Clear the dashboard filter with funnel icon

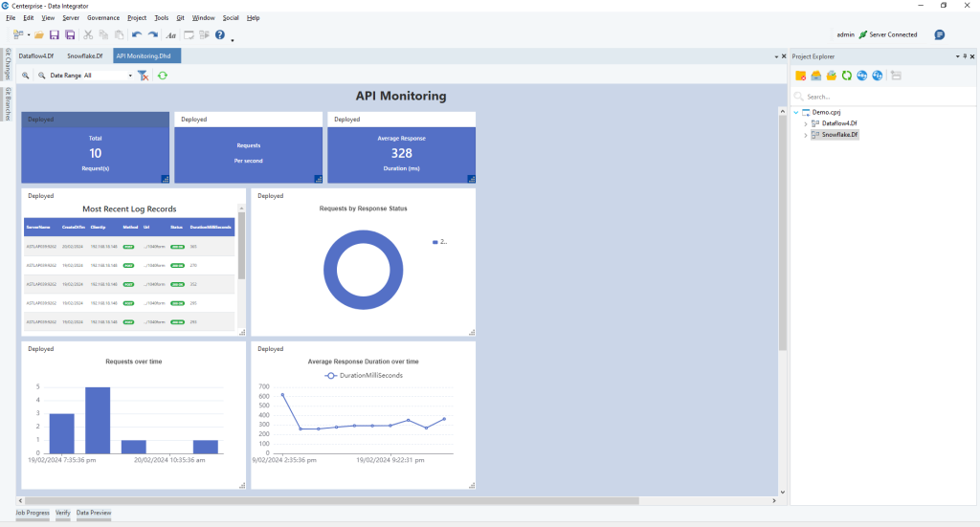[143, 76]
